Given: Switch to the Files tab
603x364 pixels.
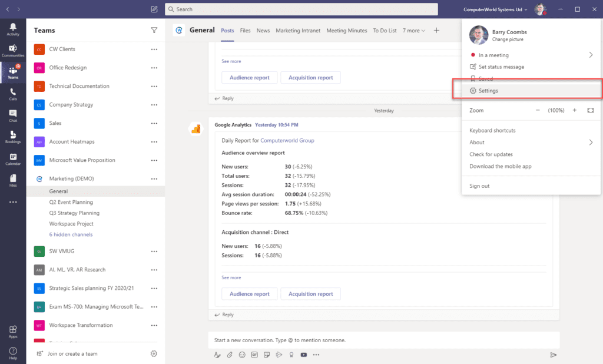Looking at the screenshot, I should coord(245,31).
